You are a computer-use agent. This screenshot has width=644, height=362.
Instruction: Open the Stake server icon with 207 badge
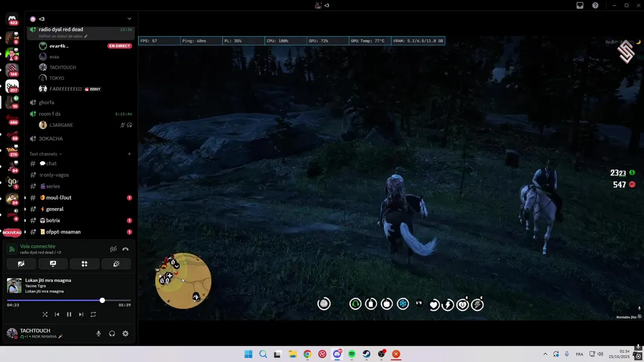(13, 86)
